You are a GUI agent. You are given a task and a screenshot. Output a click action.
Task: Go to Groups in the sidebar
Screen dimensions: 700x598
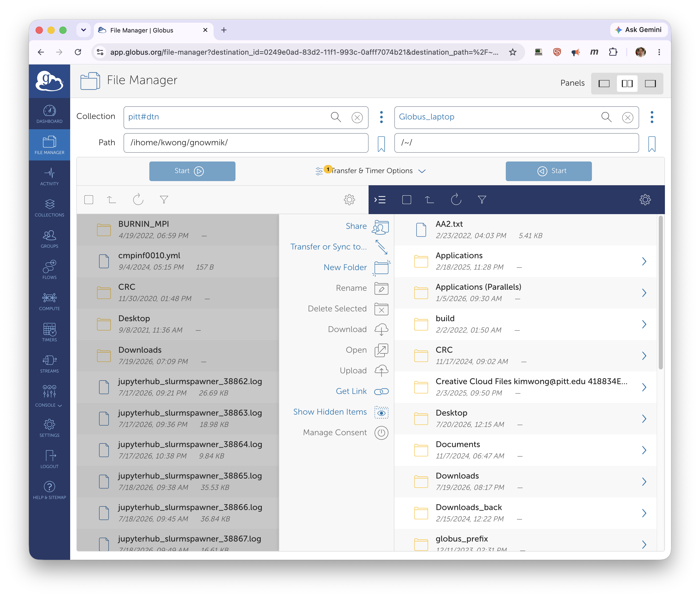coord(49,239)
